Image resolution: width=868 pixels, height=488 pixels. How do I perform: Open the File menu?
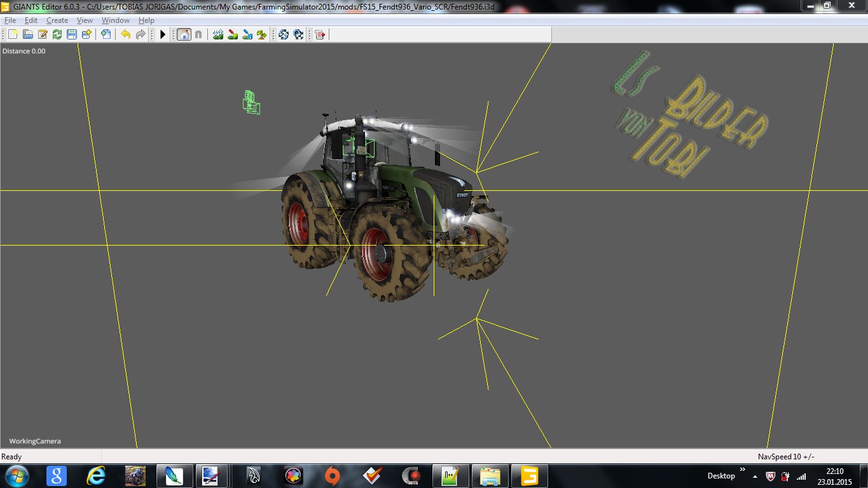pyautogui.click(x=10, y=20)
